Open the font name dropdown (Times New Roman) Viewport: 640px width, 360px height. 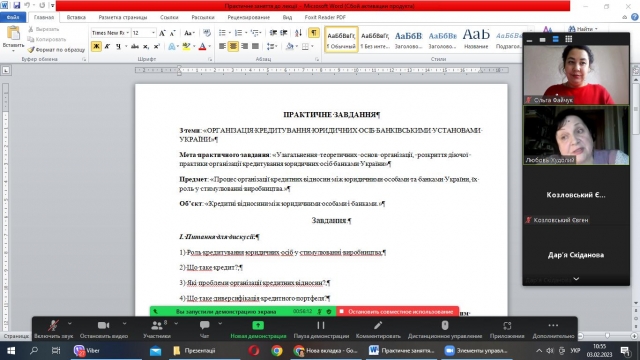pyautogui.click(x=128, y=33)
